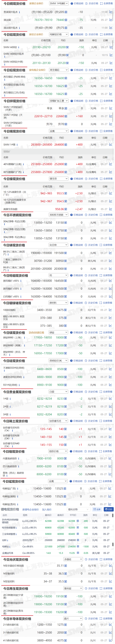The image size is (115, 644).
Task: Open trend chart for 再生精铅(Pb99.994) row
Action: pos(111,78)
